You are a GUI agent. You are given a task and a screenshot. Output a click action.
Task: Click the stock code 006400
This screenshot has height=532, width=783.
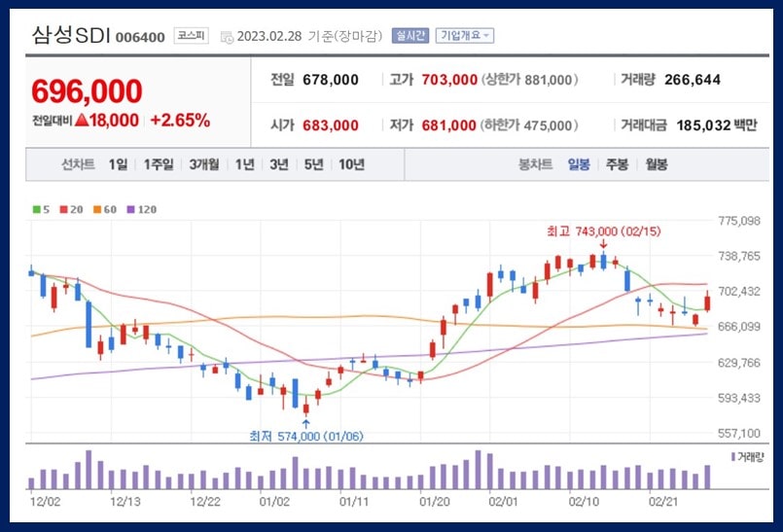[140, 38]
